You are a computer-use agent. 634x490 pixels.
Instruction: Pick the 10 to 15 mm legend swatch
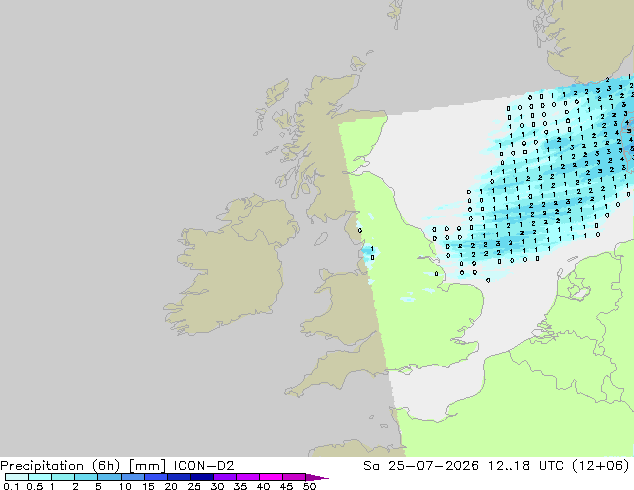[x=132, y=477]
